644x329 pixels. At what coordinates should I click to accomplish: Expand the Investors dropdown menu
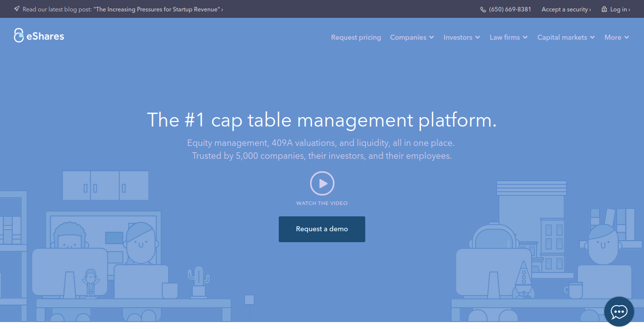click(462, 37)
